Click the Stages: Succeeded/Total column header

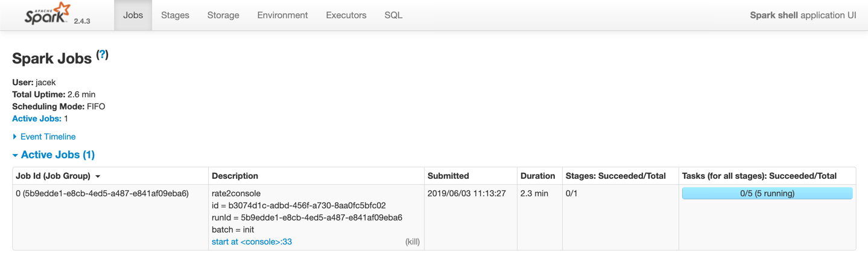(x=615, y=176)
